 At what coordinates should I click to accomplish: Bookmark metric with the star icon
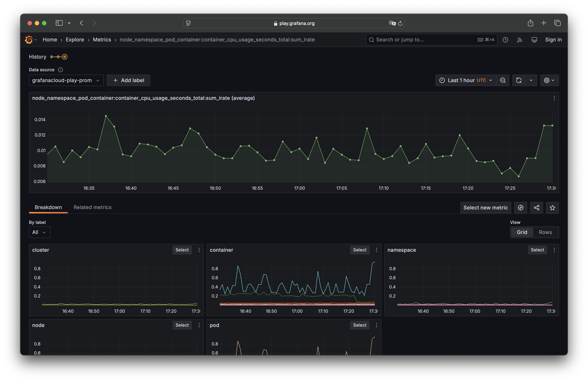[552, 208]
